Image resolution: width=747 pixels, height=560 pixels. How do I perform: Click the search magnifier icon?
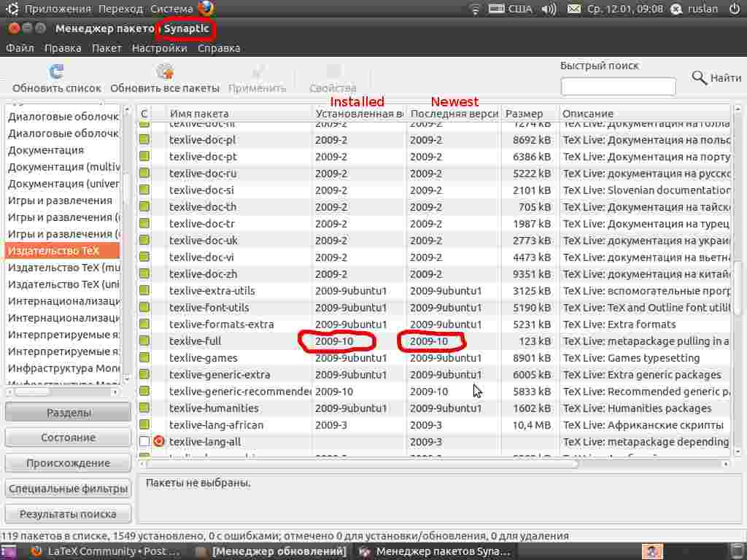click(699, 77)
